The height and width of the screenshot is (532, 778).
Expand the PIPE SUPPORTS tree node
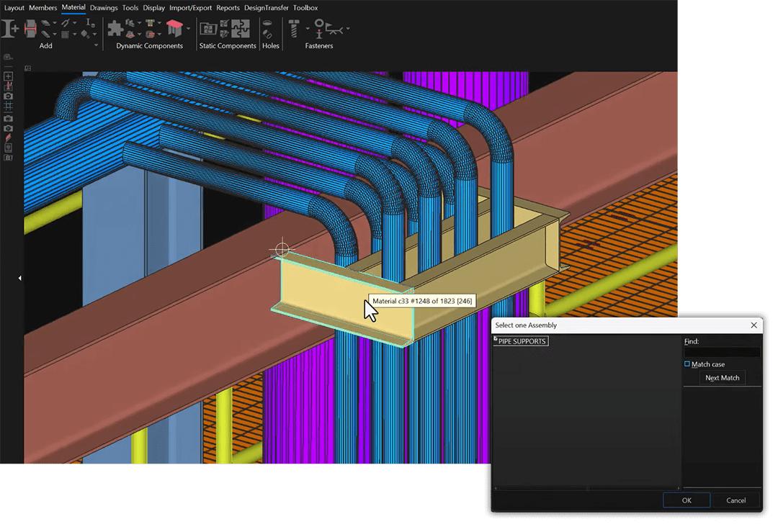tap(496, 339)
